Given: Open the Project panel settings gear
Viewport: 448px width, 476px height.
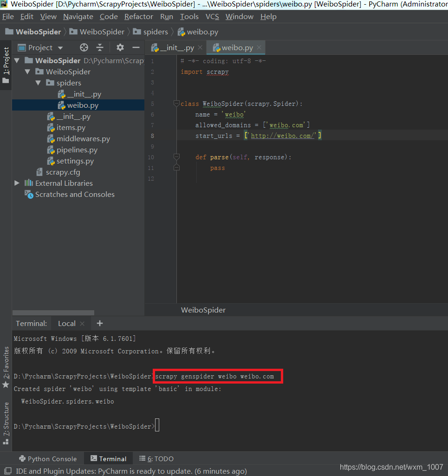Looking at the screenshot, I should (120, 47).
